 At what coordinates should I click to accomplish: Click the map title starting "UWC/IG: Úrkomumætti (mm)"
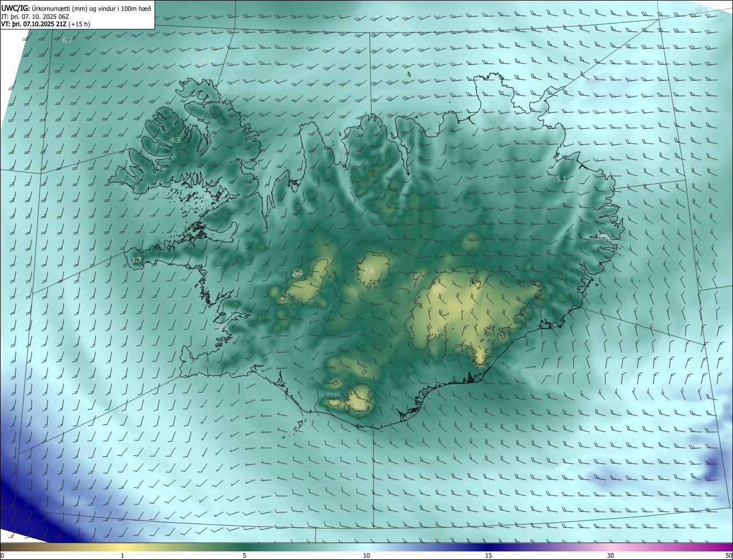(x=76, y=7)
